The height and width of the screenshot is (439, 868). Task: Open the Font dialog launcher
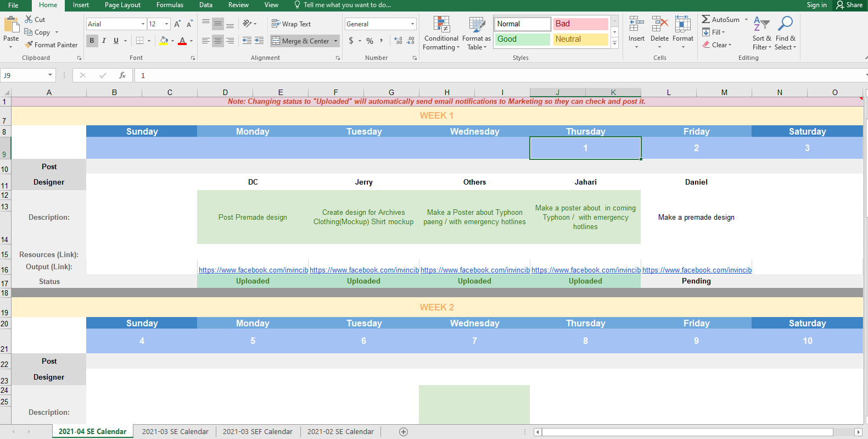(x=193, y=58)
